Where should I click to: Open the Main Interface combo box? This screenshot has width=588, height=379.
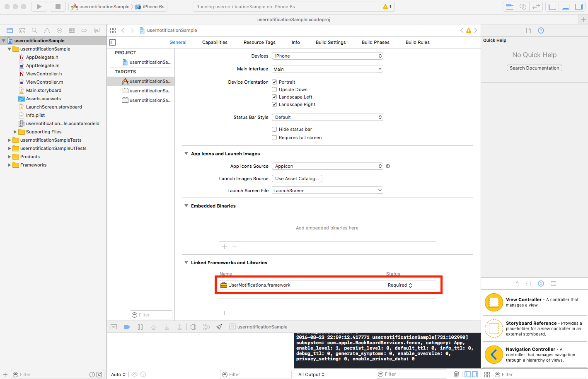tap(327, 69)
